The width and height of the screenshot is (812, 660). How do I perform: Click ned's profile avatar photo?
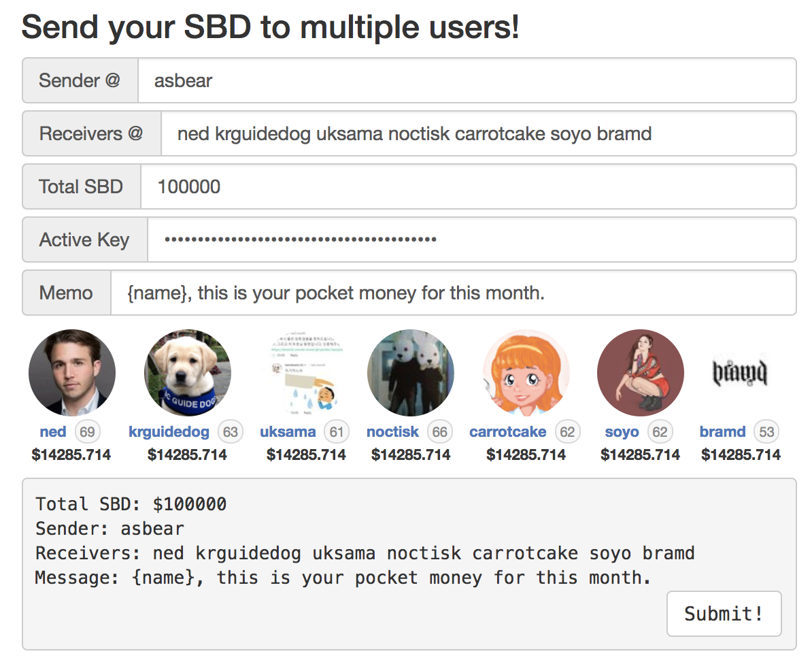(x=71, y=373)
